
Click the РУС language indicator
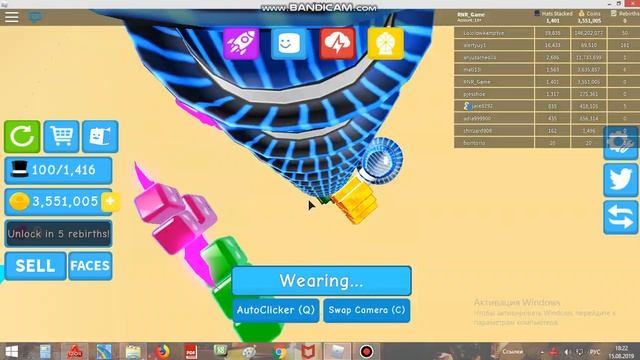click(595, 352)
